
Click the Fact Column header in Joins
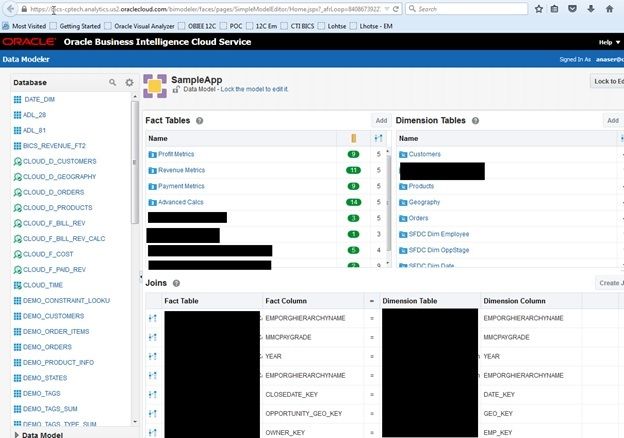tap(286, 301)
